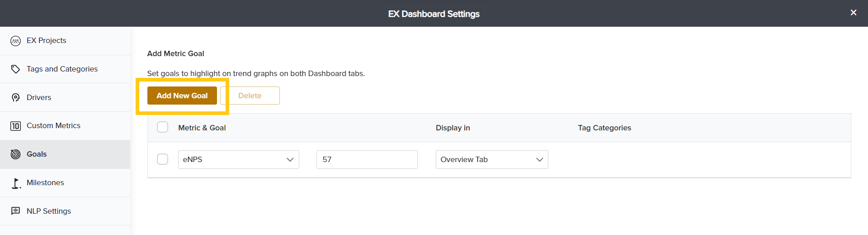The height and width of the screenshot is (235, 868).
Task: Toggle the select-all checkbox in table header
Action: pos(162,127)
